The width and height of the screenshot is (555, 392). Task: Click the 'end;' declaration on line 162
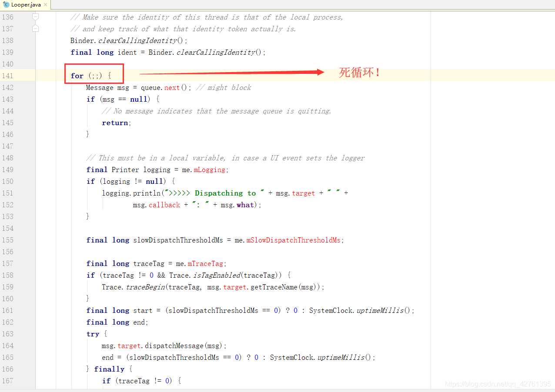[141, 322]
